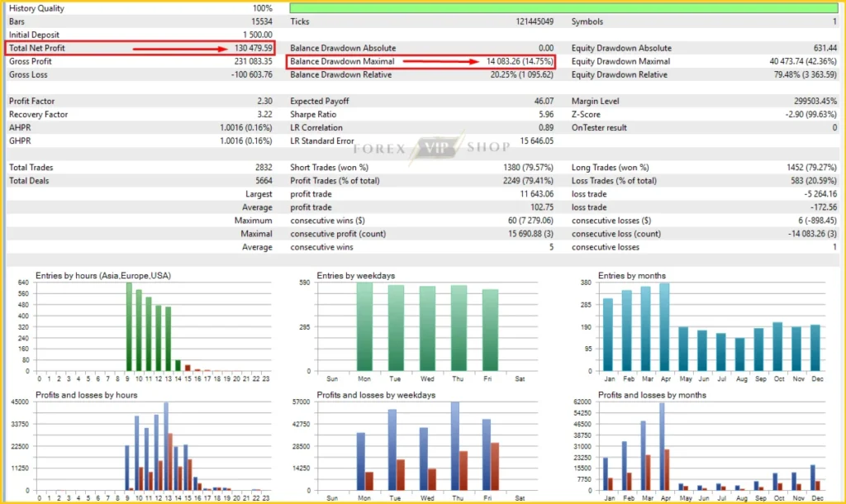Click the Loss Trades value 583 (20.59%)
The width and height of the screenshot is (846, 504).
pyautogui.click(x=814, y=181)
